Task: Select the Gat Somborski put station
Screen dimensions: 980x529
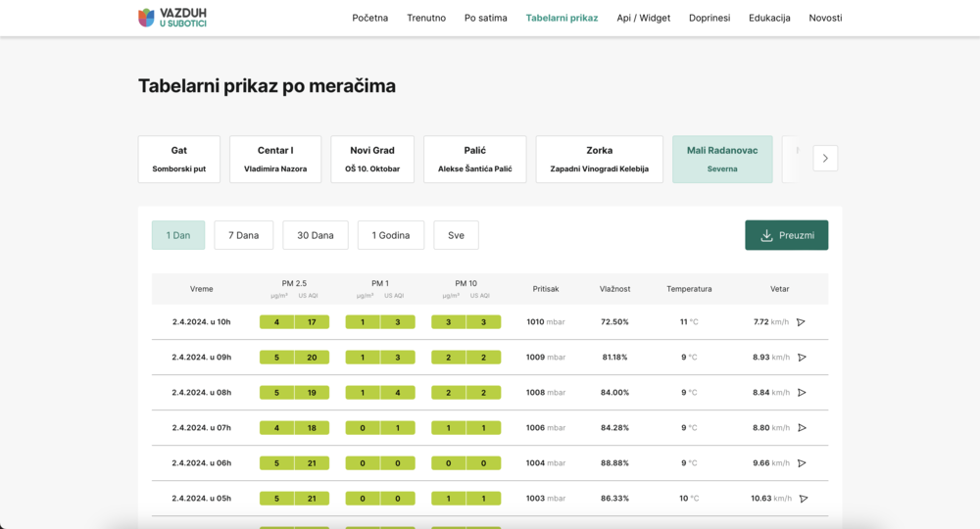Action: click(179, 159)
